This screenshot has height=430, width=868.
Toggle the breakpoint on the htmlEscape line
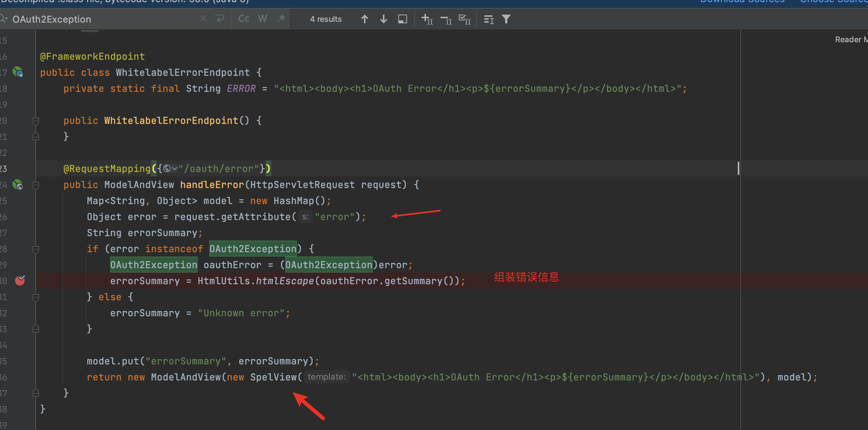[x=20, y=281]
